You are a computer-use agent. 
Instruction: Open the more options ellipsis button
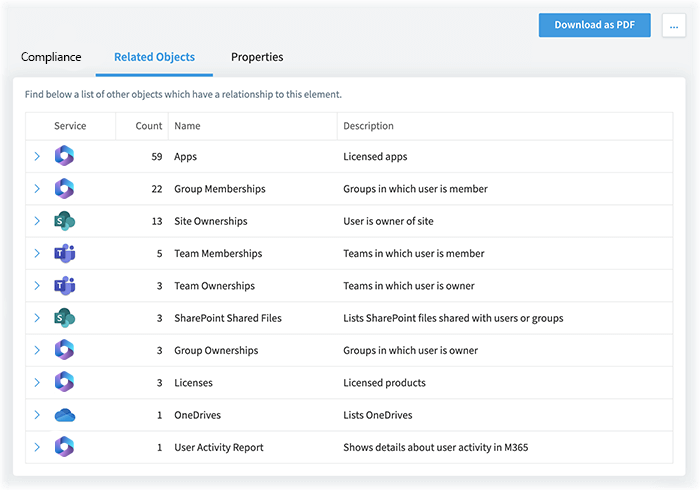pyautogui.click(x=674, y=25)
